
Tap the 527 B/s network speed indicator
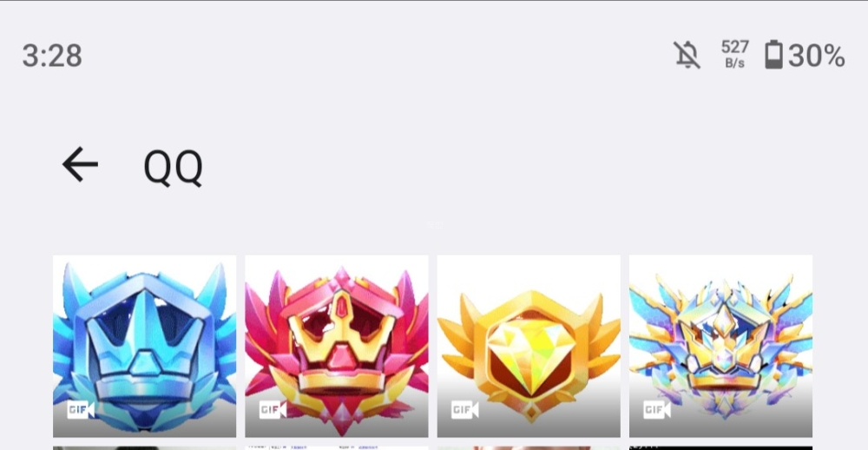(x=735, y=54)
